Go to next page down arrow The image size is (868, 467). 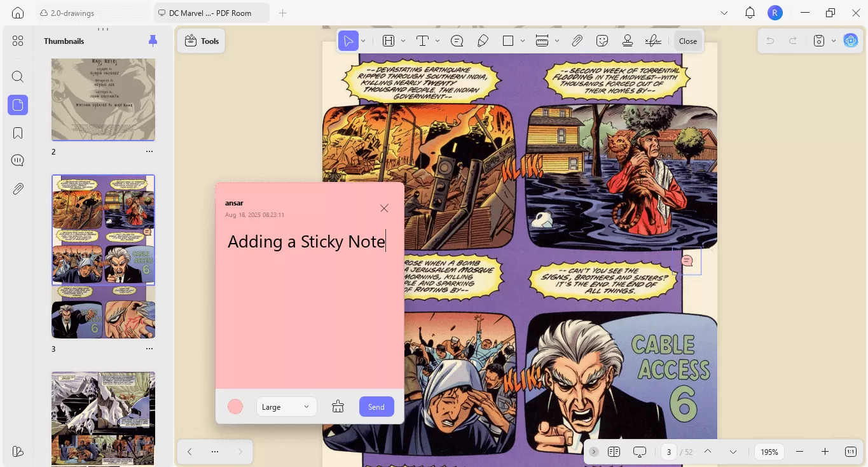(733, 452)
